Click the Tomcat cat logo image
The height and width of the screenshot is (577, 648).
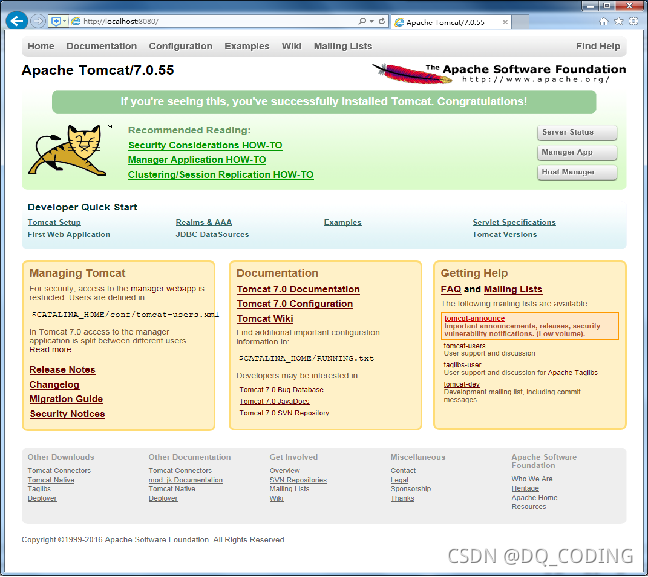(69, 150)
